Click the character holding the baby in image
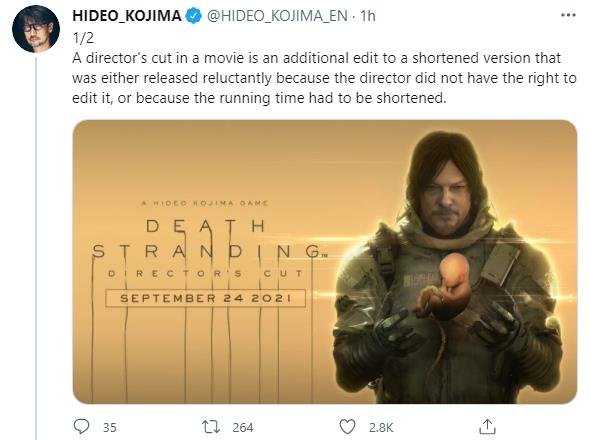Image resolution: width=590 pixels, height=440 pixels. coord(447,267)
